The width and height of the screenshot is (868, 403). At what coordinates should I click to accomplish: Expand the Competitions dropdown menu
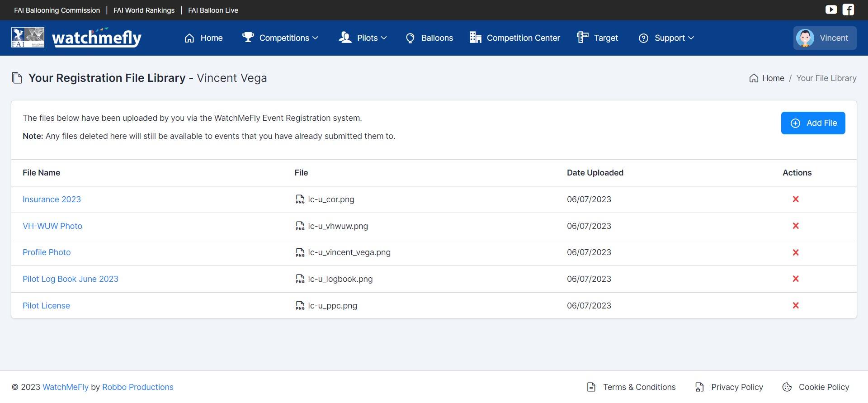pyautogui.click(x=280, y=38)
